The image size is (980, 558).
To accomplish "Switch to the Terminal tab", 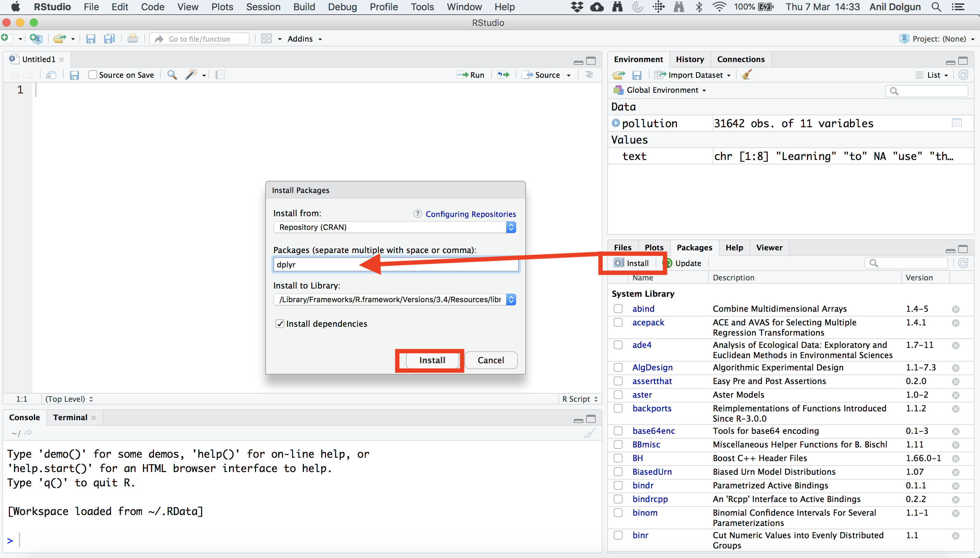I will [x=70, y=417].
